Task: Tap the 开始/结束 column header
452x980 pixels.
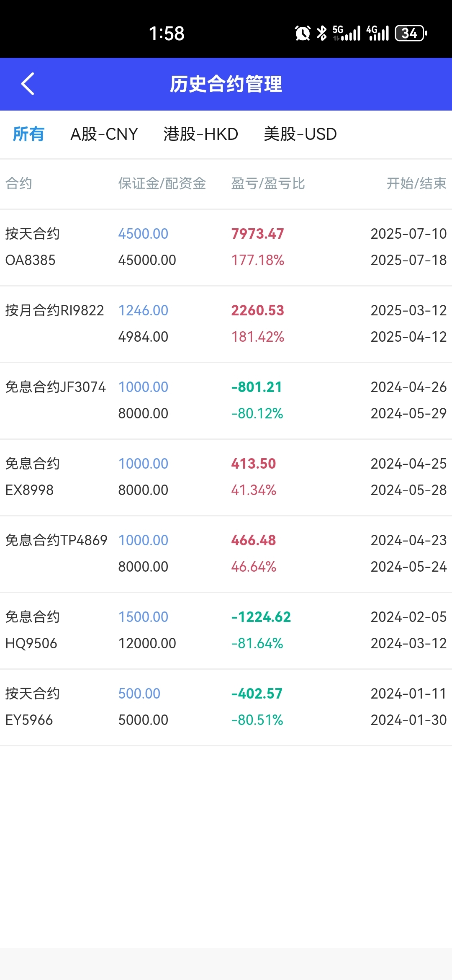Action: [416, 183]
